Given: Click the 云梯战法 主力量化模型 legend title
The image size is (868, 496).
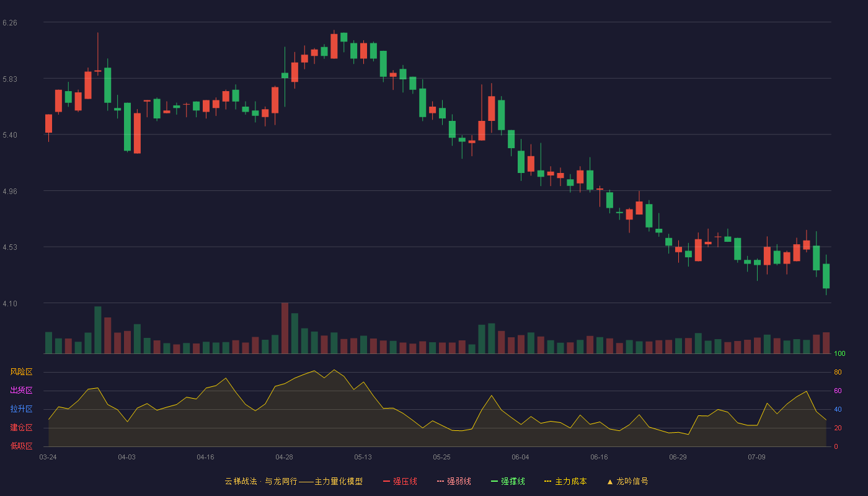Looking at the screenshot, I should [294, 481].
